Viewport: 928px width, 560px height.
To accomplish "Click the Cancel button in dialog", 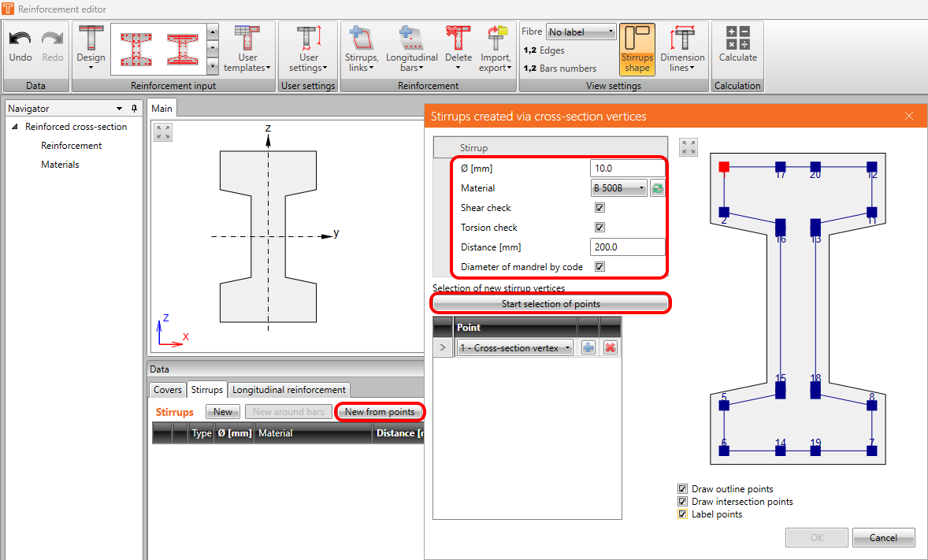I will pos(883,538).
